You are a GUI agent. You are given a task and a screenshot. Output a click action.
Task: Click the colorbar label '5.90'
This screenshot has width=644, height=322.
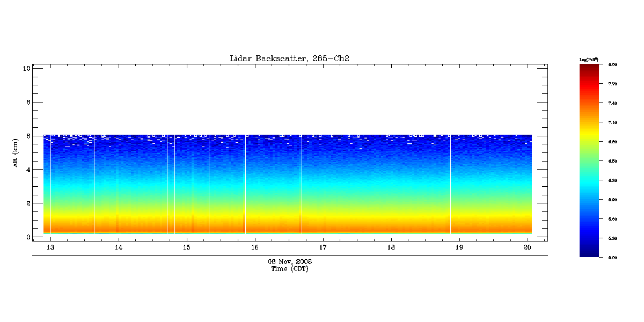coord(613,200)
